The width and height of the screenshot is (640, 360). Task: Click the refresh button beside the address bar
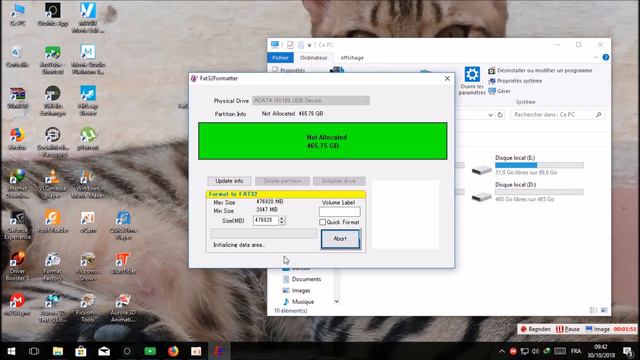[500, 115]
